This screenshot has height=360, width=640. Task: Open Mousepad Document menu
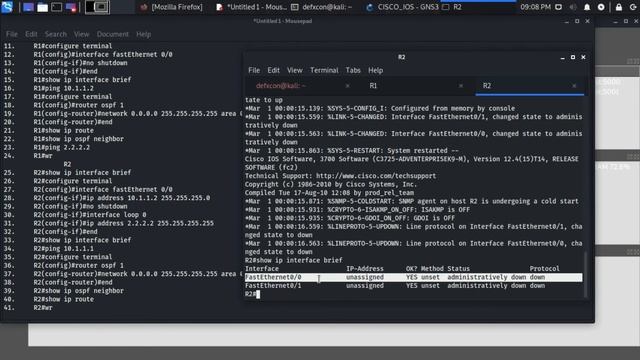tap(113, 34)
